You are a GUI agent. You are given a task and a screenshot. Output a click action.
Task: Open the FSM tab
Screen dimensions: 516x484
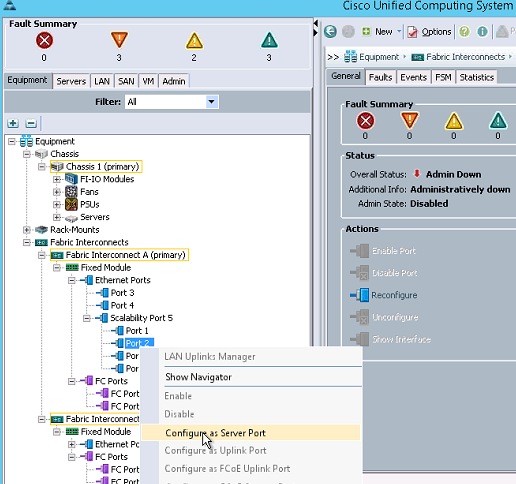click(x=443, y=77)
